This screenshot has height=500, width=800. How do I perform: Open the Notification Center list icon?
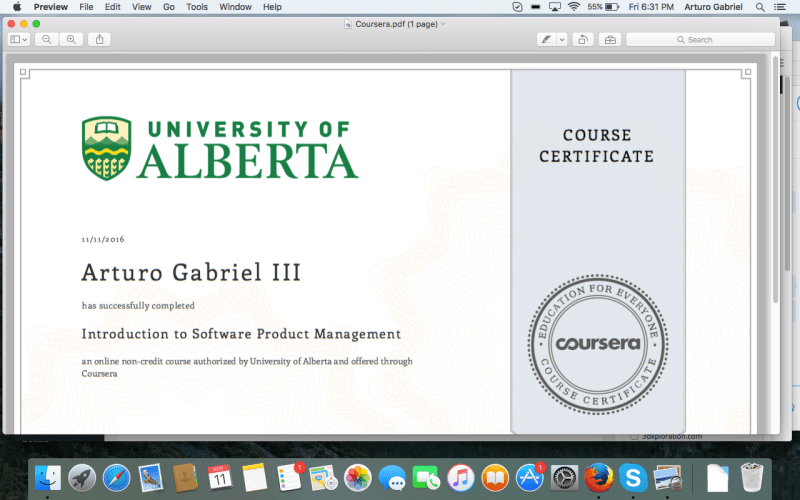[x=780, y=7]
